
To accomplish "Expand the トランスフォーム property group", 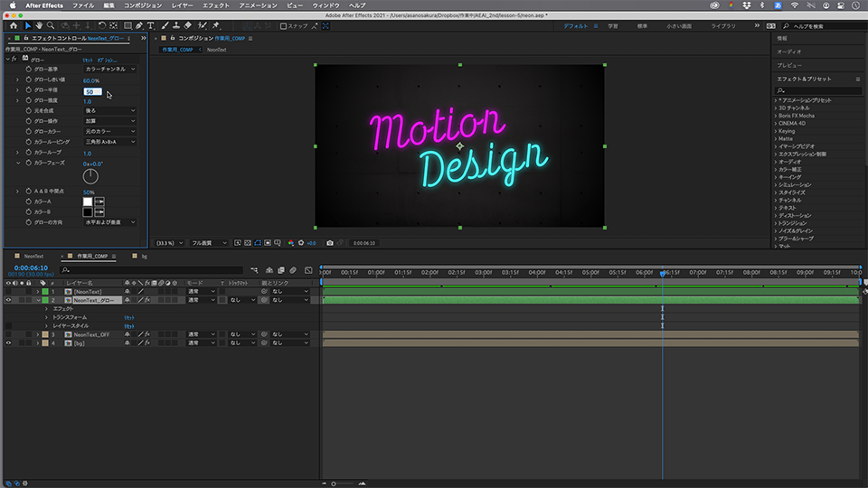I will click(47, 317).
